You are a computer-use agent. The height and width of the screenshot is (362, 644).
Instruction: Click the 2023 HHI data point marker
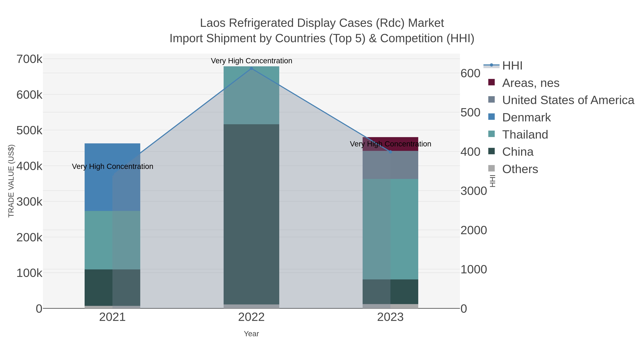coord(390,152)
